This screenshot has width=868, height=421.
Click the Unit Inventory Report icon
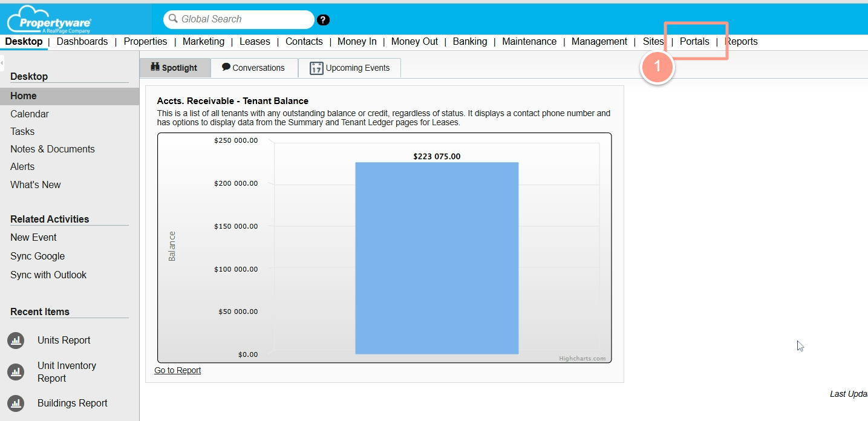pyautogui.click(x=16, y=372)
